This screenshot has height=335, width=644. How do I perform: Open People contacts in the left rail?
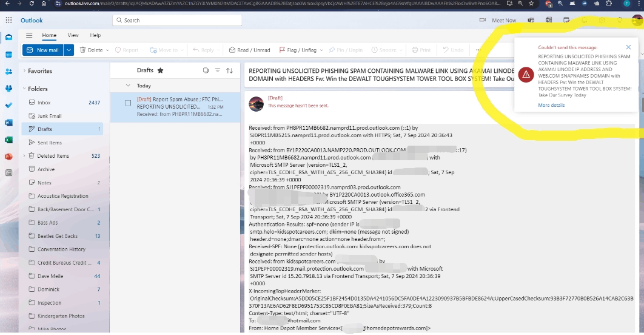[8, 72]
